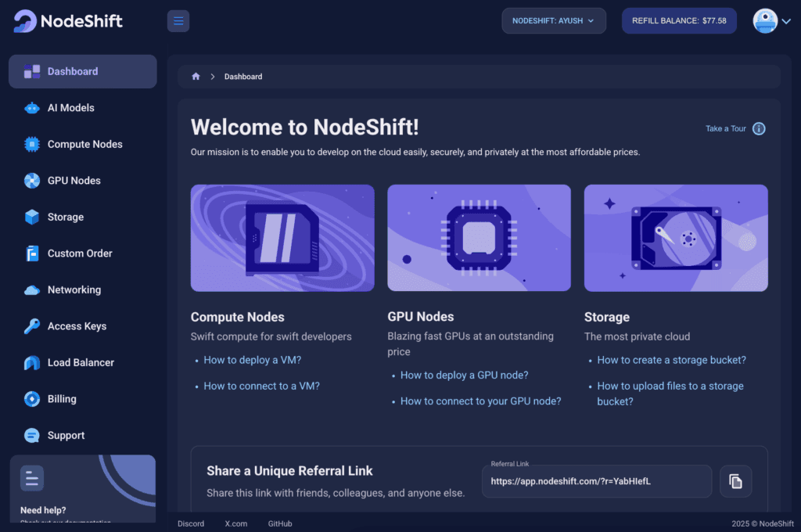Click the Take a Tour info icon
Viewport: 801px width, 532px height.
coord(759,129)
